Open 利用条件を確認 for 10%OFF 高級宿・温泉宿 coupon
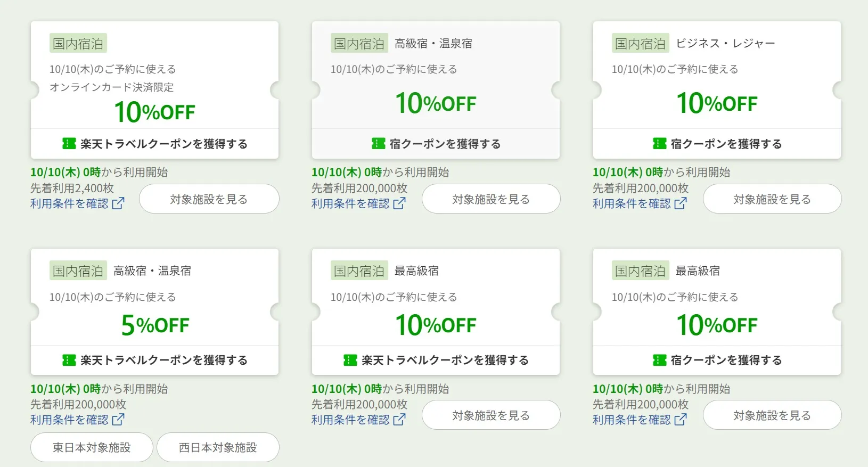 tap(358, 203)
